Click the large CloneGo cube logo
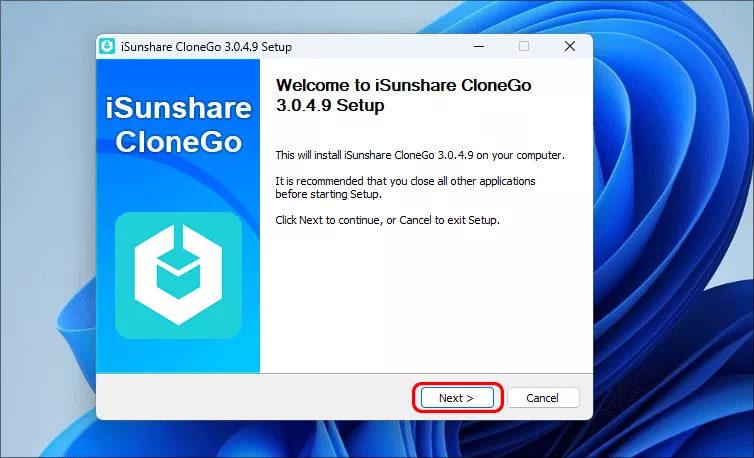The width and height of the screenshot is (754, 458). [178, 275]
